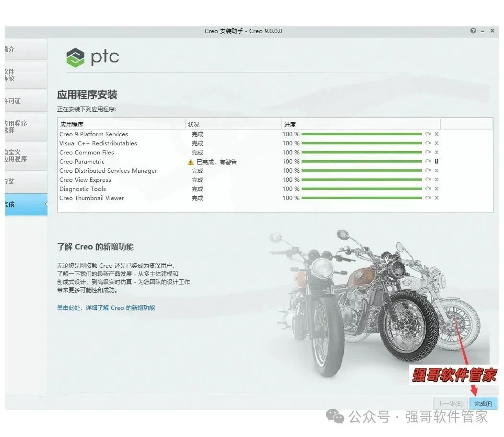Click warning triangle in Creo Parametric status
This screenshot has width=504, height=437.
pos(190,162)
